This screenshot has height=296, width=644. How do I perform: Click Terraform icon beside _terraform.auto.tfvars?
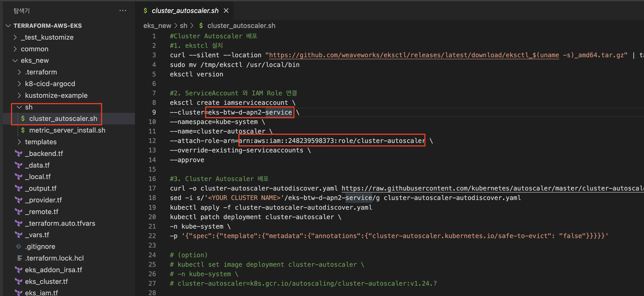coord(19,223)
